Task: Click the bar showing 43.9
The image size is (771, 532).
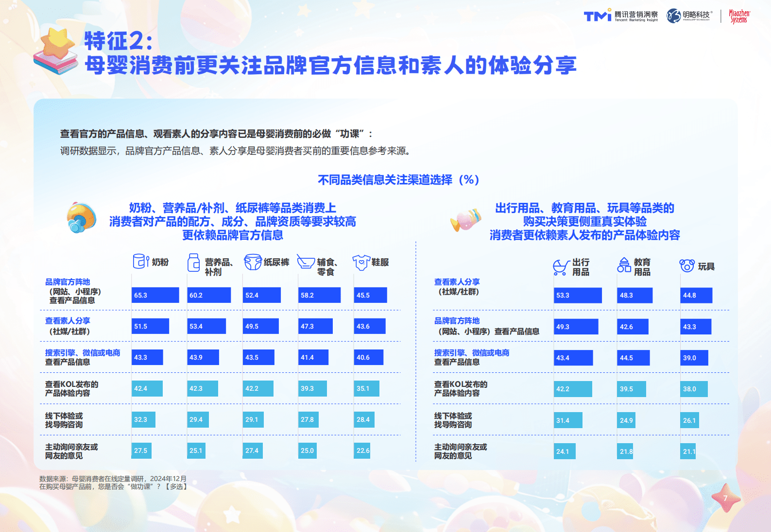Action: 203,357
